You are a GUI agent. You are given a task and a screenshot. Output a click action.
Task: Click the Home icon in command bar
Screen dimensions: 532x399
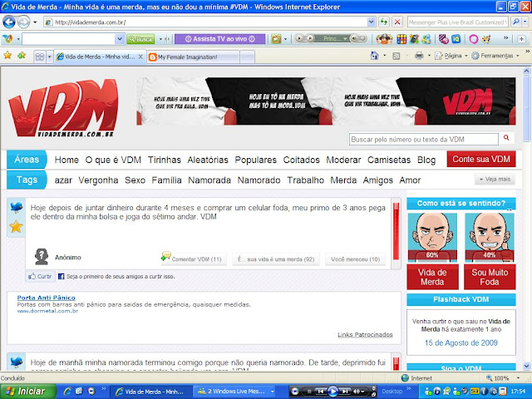pos(374,56)
